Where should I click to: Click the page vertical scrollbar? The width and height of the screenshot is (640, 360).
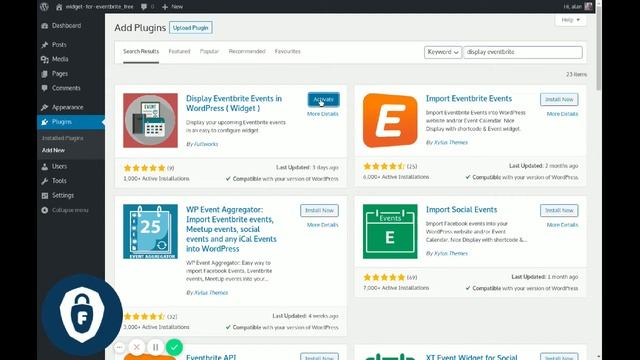point(598,49)
